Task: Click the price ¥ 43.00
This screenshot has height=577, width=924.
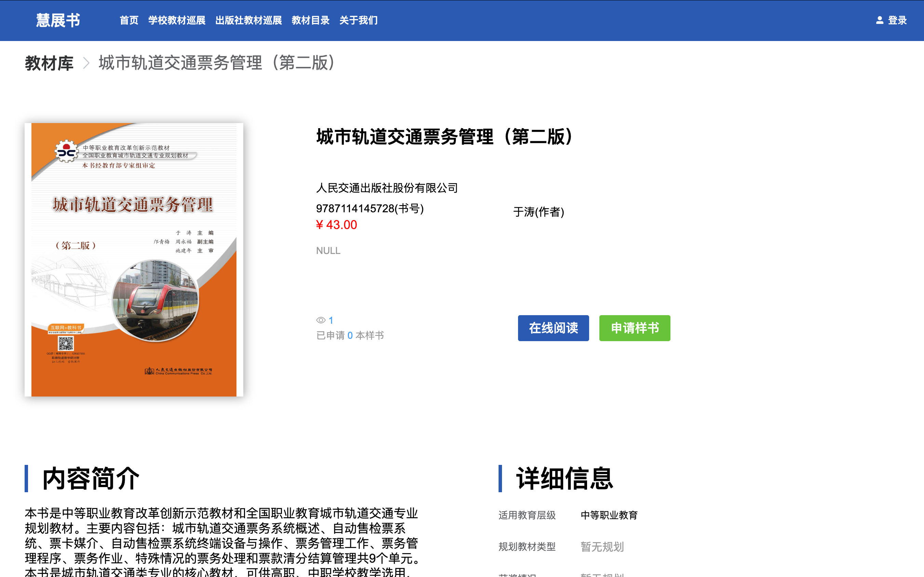Action: coord(337,225)
